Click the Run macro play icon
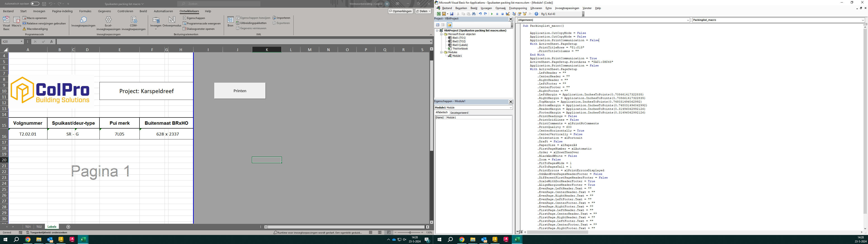This screenshot has height=244, width=868. [x=492, y=14]
